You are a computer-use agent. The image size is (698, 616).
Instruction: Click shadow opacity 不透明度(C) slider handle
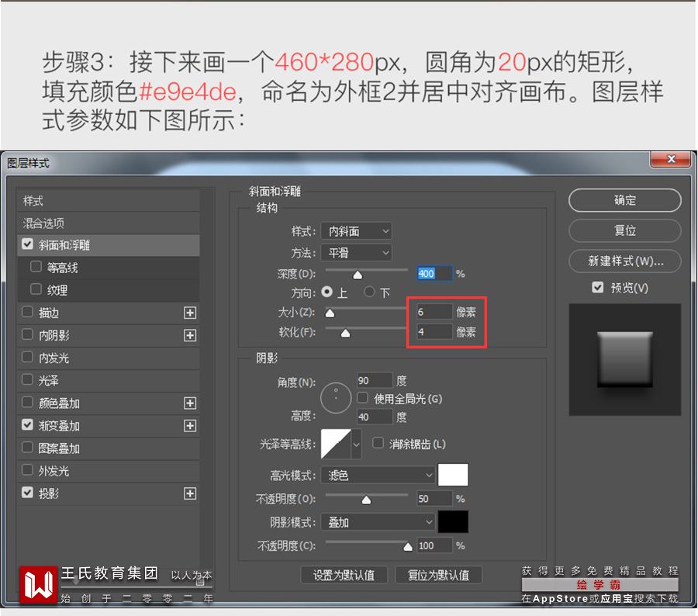[x=408, y=547]
